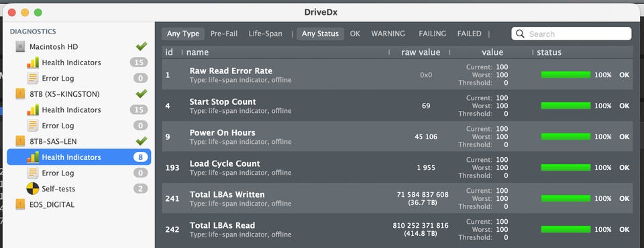Show only FAILING status indicators
This screenshot has height=248, width=644.
(433, 34)
